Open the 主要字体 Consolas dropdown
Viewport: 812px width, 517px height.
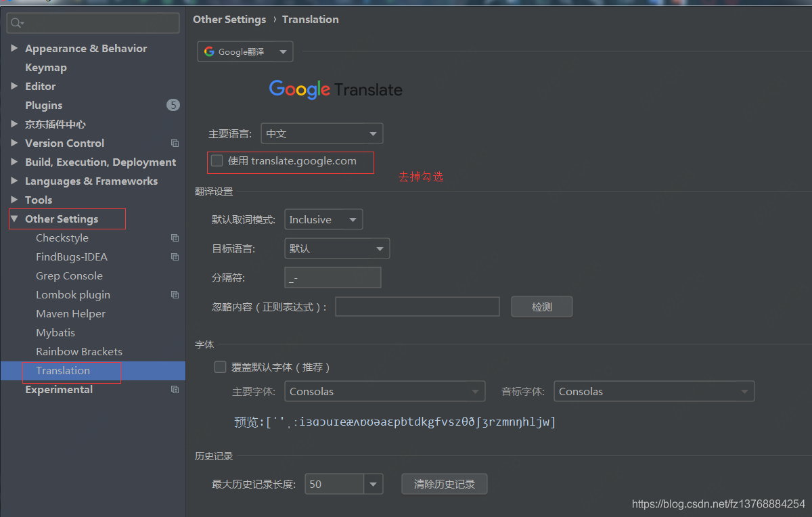click(x=385, y=391)
